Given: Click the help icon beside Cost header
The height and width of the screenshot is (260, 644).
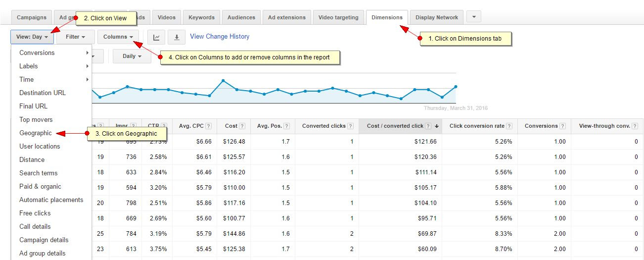Looking at the screenshot, I should tap(243, 126).
